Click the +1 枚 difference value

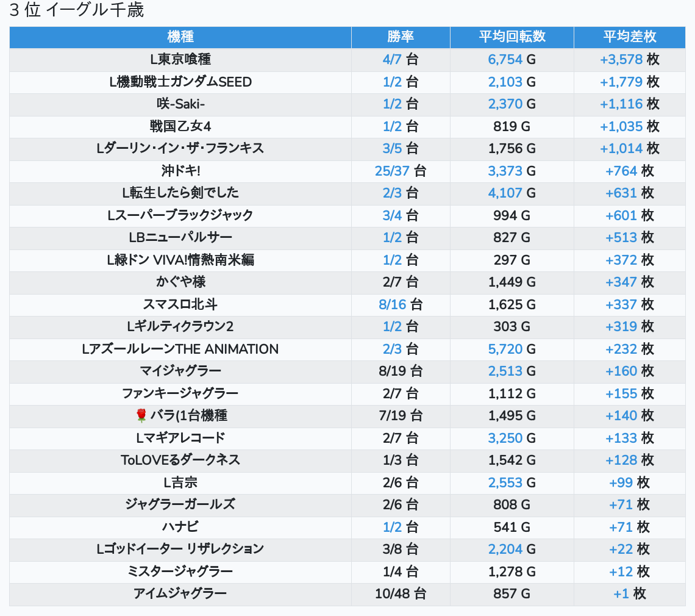pyautogui.click(x=629, y=594)
